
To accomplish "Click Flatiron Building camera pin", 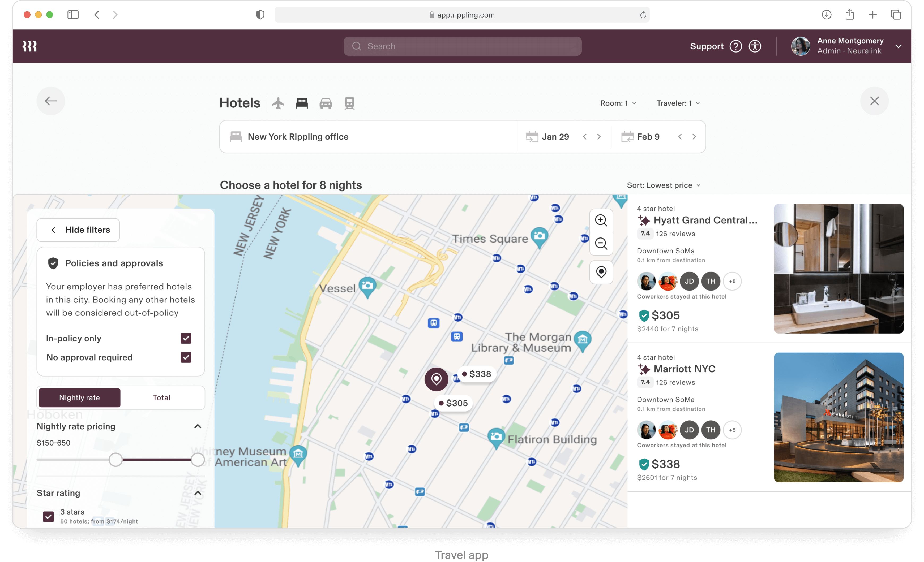I will coord(496,438).
